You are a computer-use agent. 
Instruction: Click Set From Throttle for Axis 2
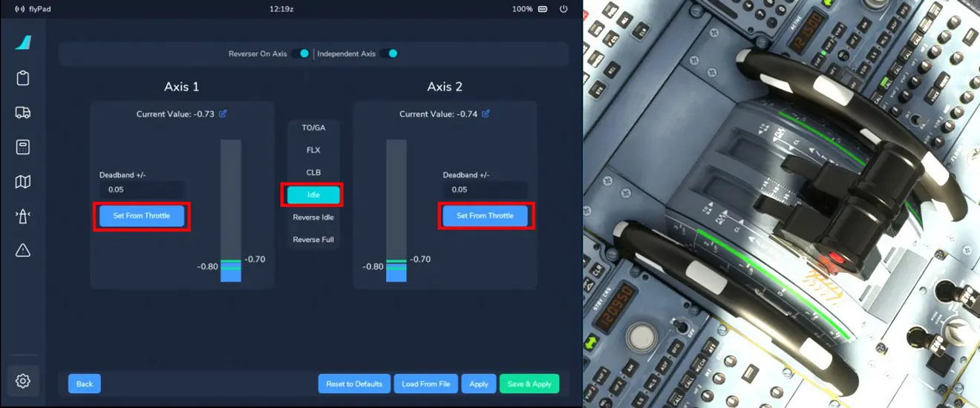tap(485, 216)
